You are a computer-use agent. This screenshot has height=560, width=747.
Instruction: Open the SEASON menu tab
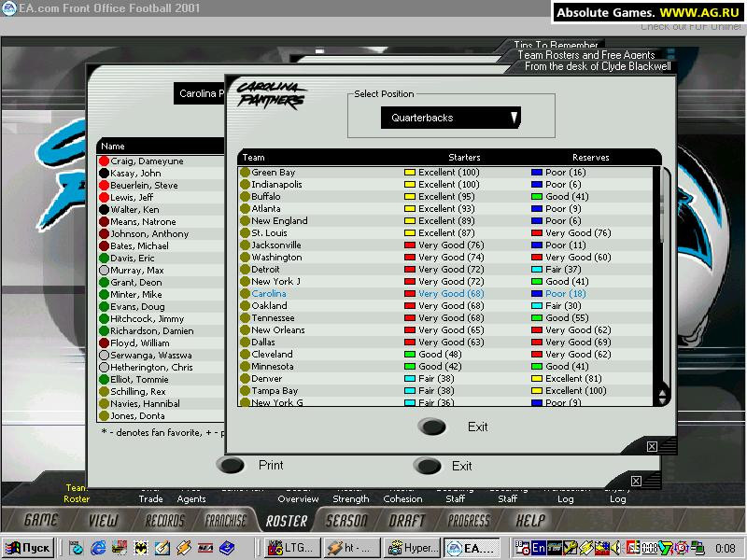(346, 520)
